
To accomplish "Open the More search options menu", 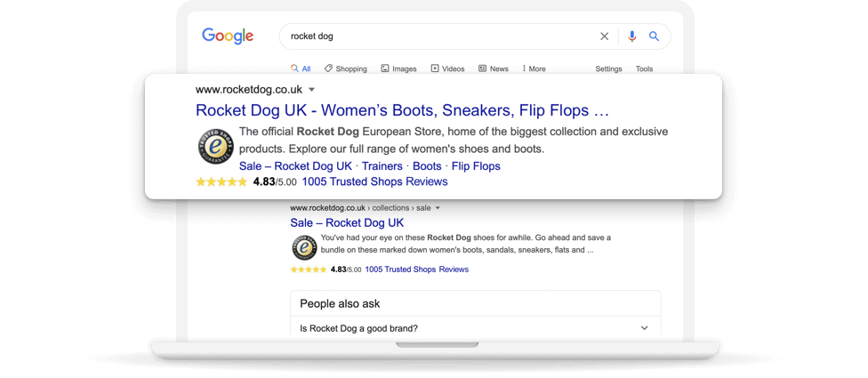I will point(534,68).
